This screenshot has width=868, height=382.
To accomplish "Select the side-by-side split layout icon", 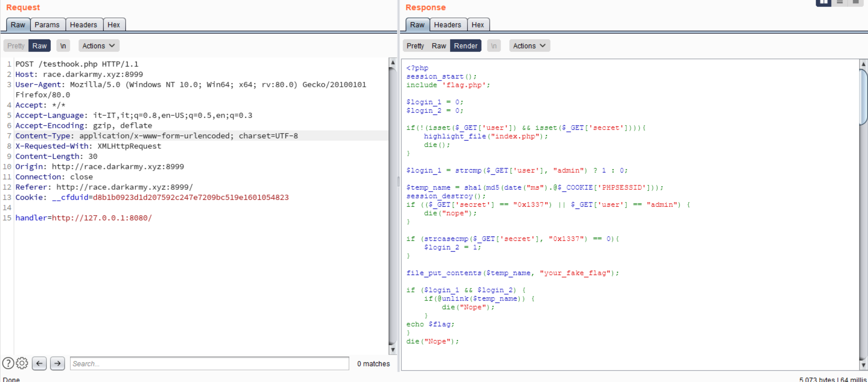I will pos(823,2).
